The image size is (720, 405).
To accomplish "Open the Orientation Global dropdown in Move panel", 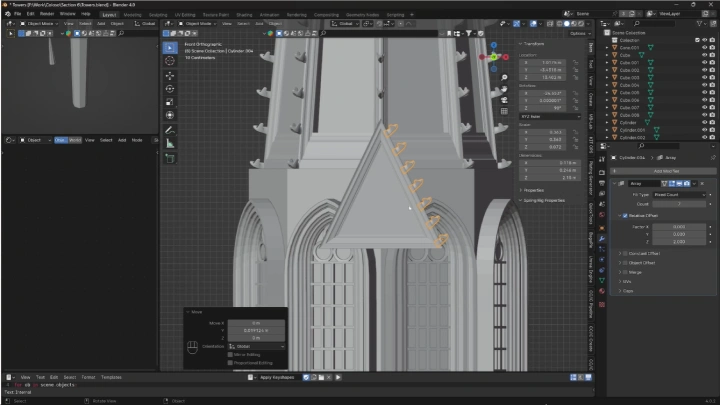I will click(256, 346).
